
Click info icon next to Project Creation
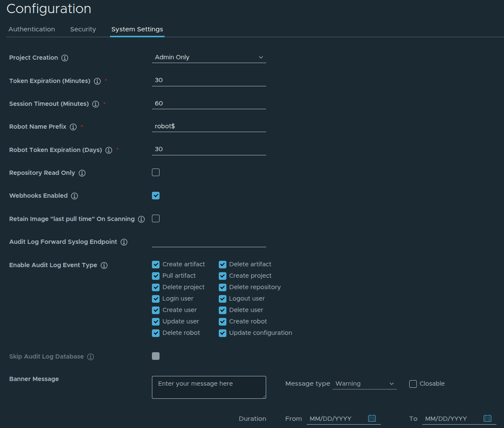click(x=65, y=58)
